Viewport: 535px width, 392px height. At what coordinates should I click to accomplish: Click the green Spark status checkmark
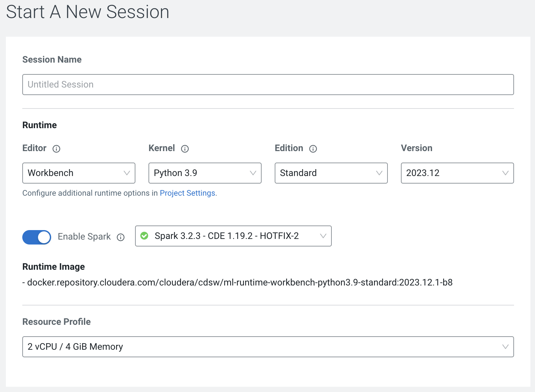point(144,236)
